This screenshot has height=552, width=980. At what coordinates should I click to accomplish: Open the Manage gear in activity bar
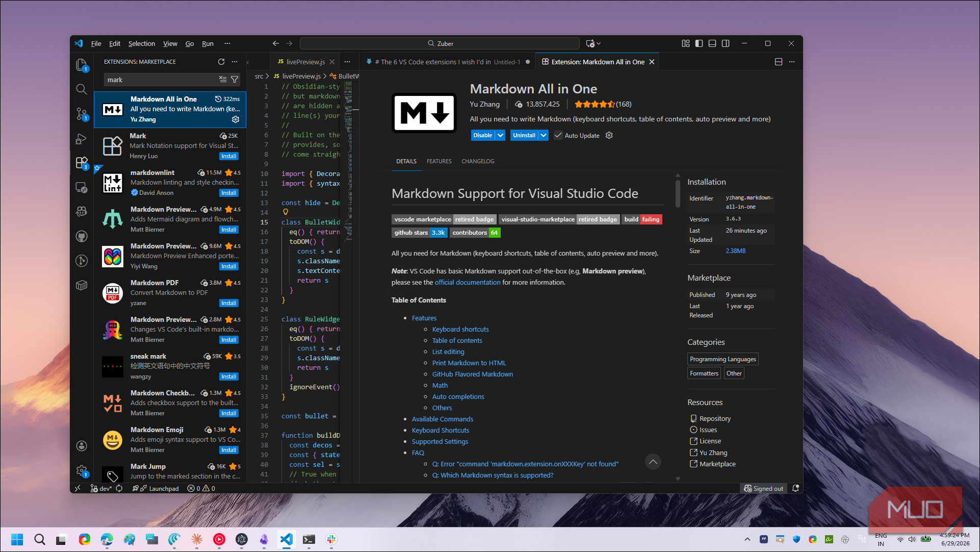82,470
